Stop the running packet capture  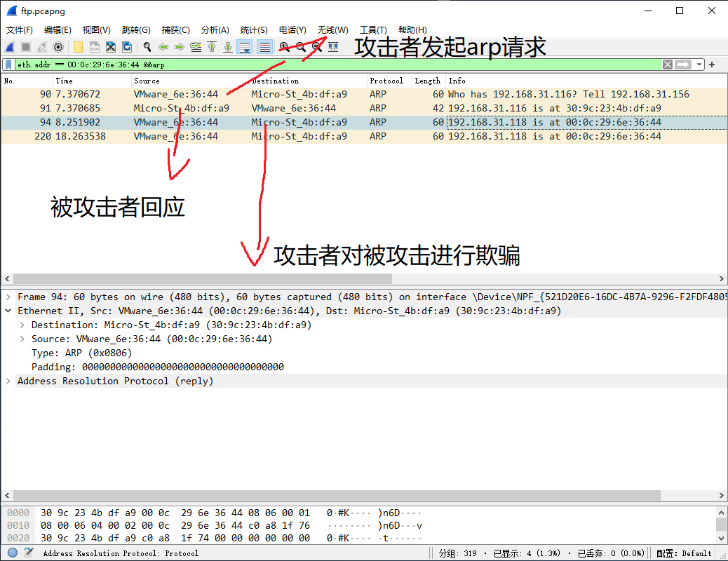pos(26,47)
